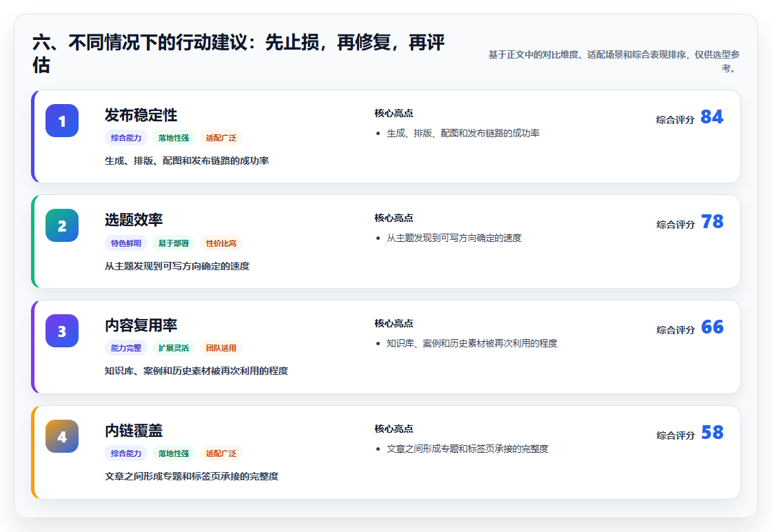Image resolution: width=772 pixels, height=532 pixels.
Task: Click the number 1 rank badge
Action: point(62,121)
